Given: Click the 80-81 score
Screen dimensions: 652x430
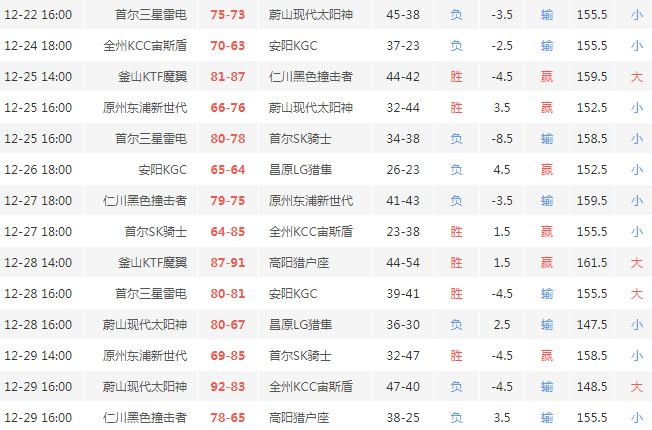Looking at the screenshot, I should (227, 294).
